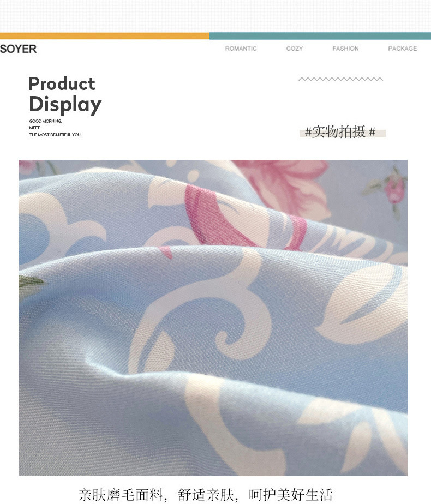The width and height of the screenshot is (431, 504).
Task: Click the 呵护美好生活 caption phrase
Action: click(x=291, y=495)
